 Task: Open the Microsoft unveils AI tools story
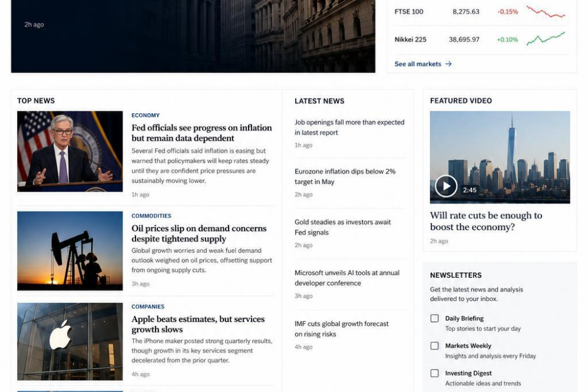(347, 278)
